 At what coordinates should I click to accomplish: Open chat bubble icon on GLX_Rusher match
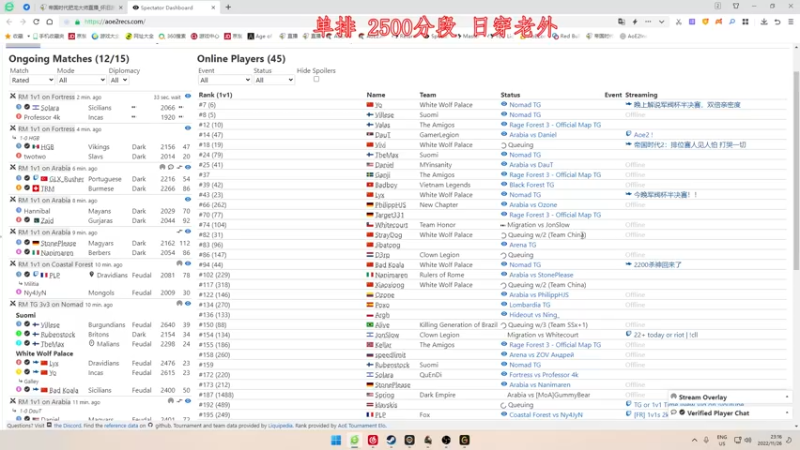click(x=171, y=167)
